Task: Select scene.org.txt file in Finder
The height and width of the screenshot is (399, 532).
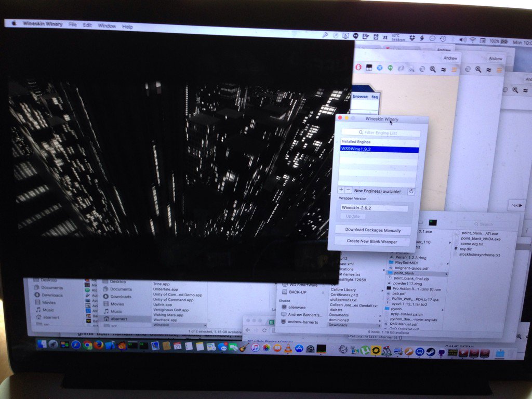Action: [x=472, y=244]
